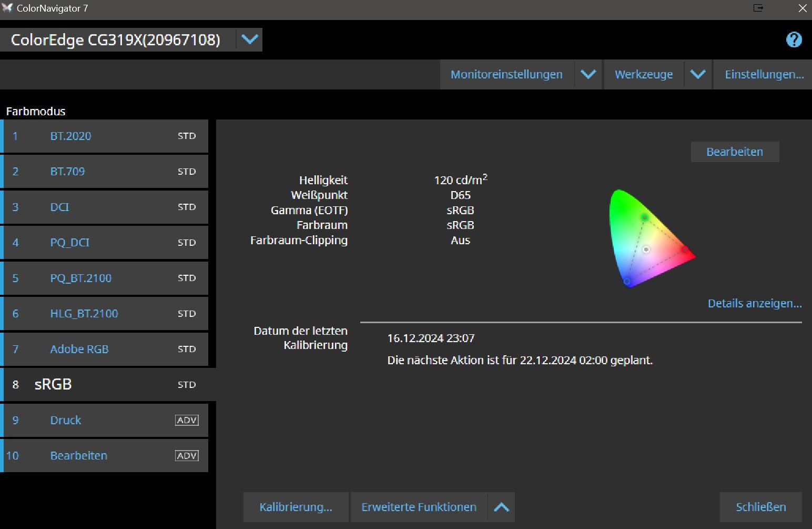Click the Farbraum-Clipping label
812x529 pixels.
click(299, 241)
